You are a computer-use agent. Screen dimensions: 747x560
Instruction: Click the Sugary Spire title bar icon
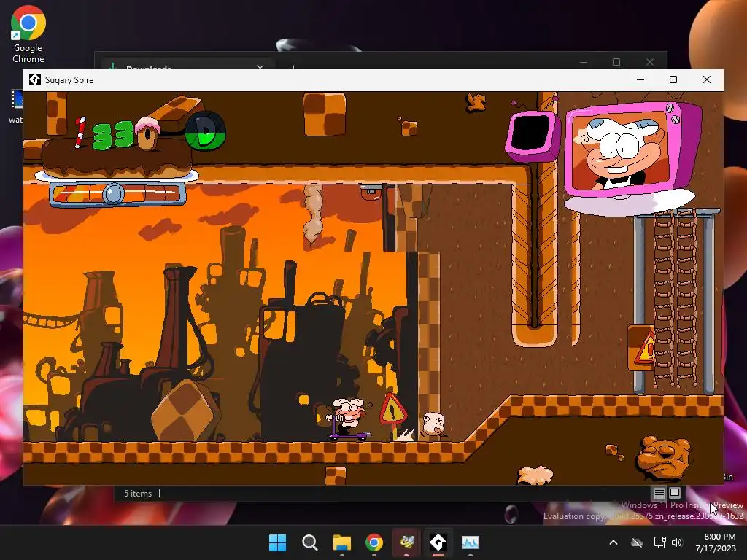pyautogui.click(x=35, y=79)
